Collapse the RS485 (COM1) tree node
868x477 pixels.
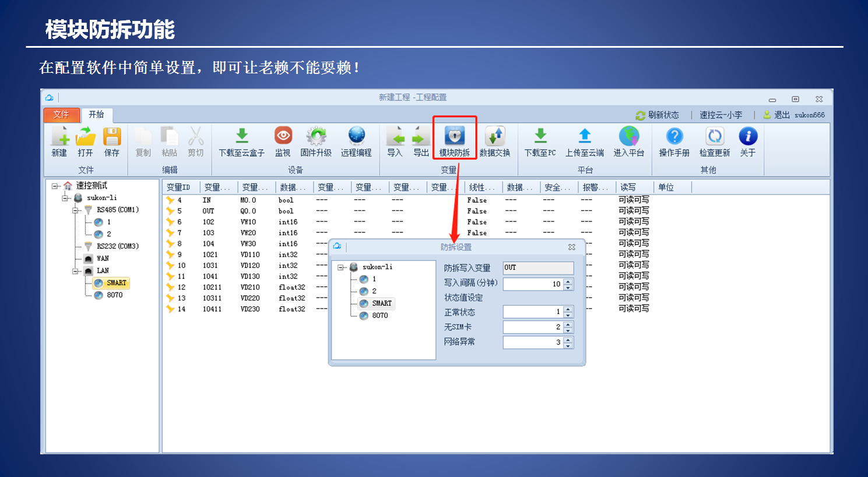(75, 210)
